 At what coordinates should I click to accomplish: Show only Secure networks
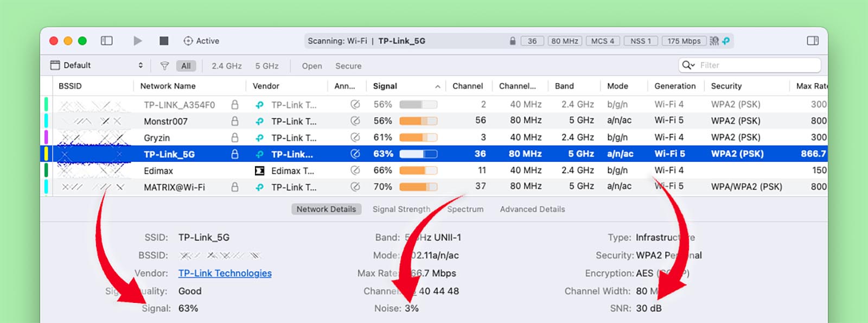pos(348,66)
